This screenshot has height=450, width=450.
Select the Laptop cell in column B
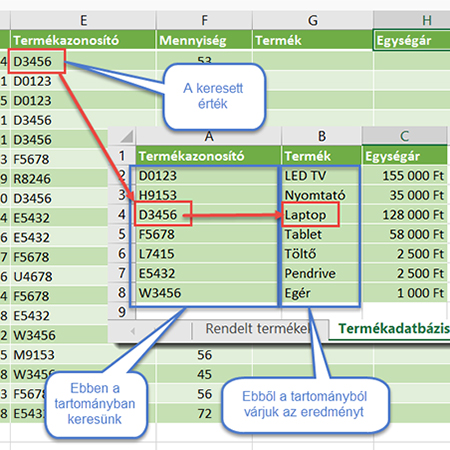pyautogui.click(x=310, y=214)
